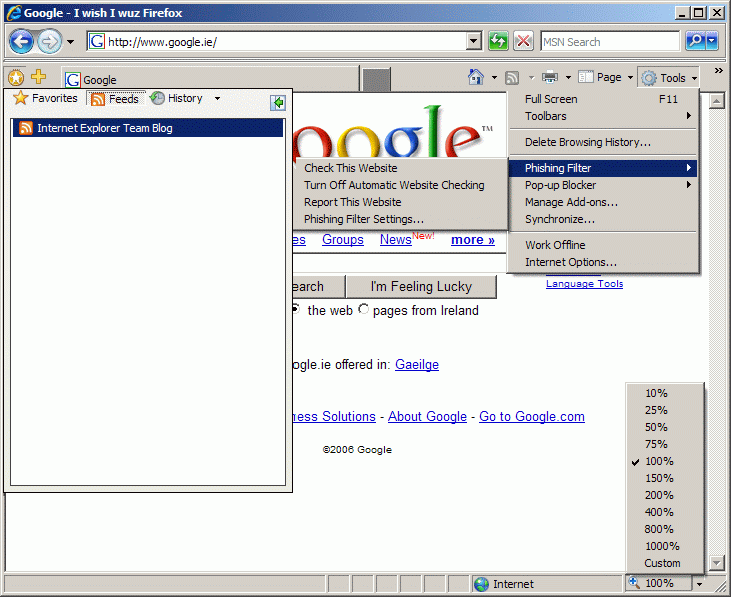Screen dimensions: 731x597
Task: Set zoom level to 400%
Action: (665, 512)
